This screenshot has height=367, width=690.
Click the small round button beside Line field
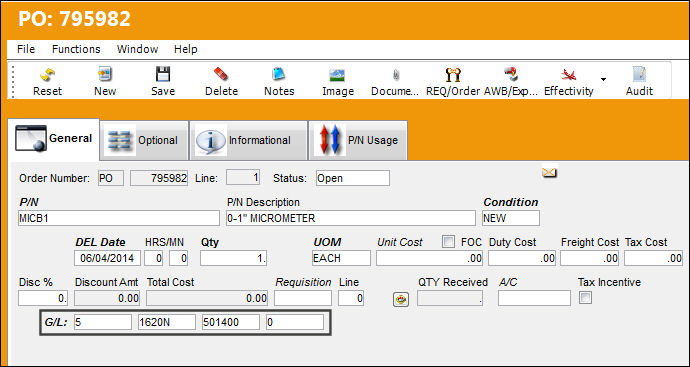pyautogui.click(x=400, y=299)
